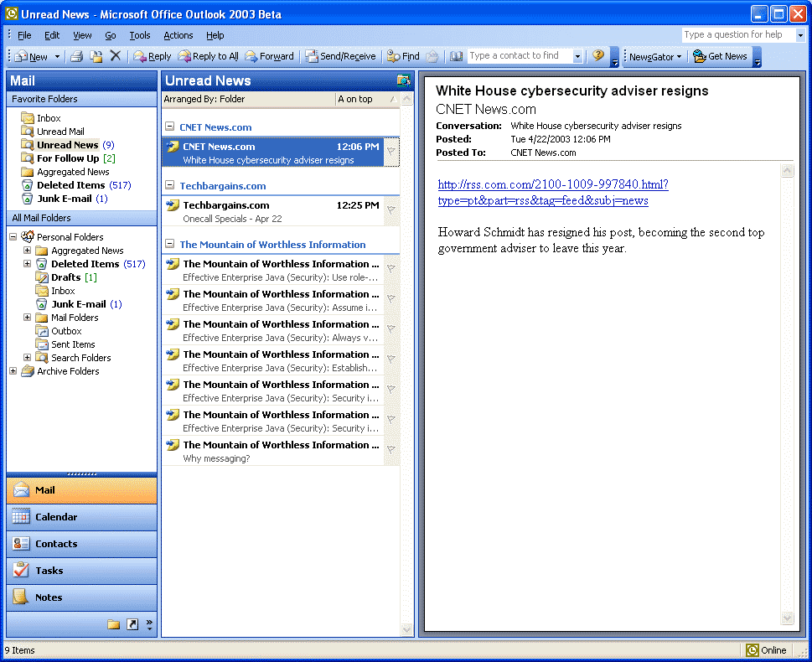The width and height of the screenshot is (812, 662).
Task: Click the Shortcuts icon in navigation pane
Action: (132, 624)
